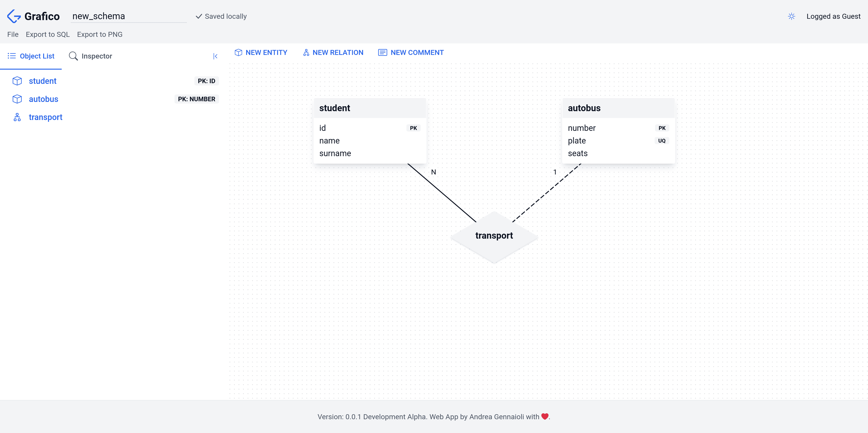Screen dimensions: 868x433
Task: Collapse the left sidebar panel
Action: [216, 56]
